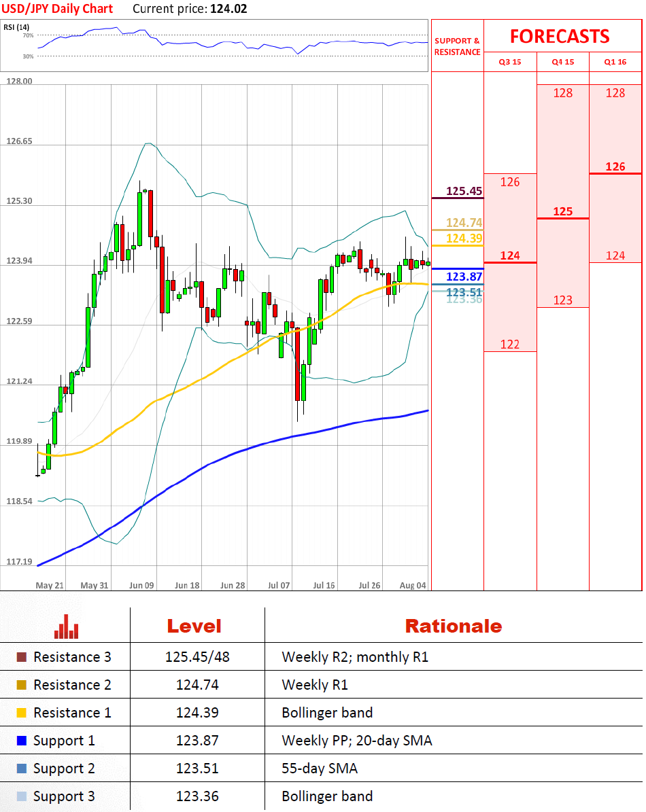Click the 123.87 support level label on chart
The image size is (646, 812).
pyautogui.click(x=464, y=277)
